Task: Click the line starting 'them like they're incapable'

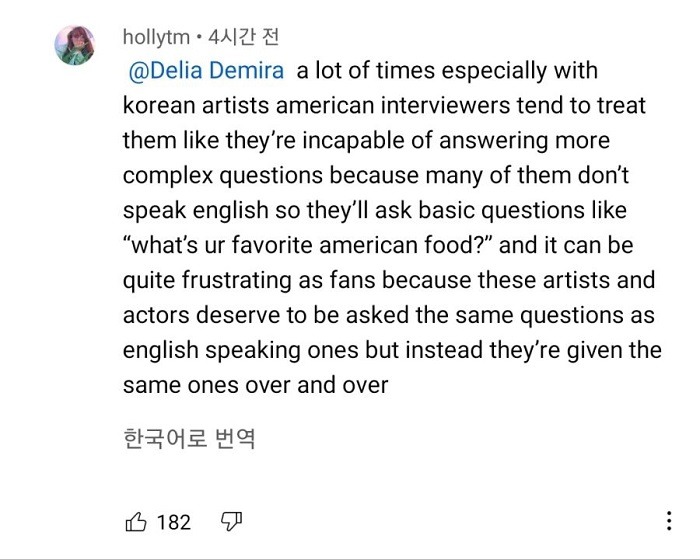Action: pyautogui.click(x=366, y=141)
